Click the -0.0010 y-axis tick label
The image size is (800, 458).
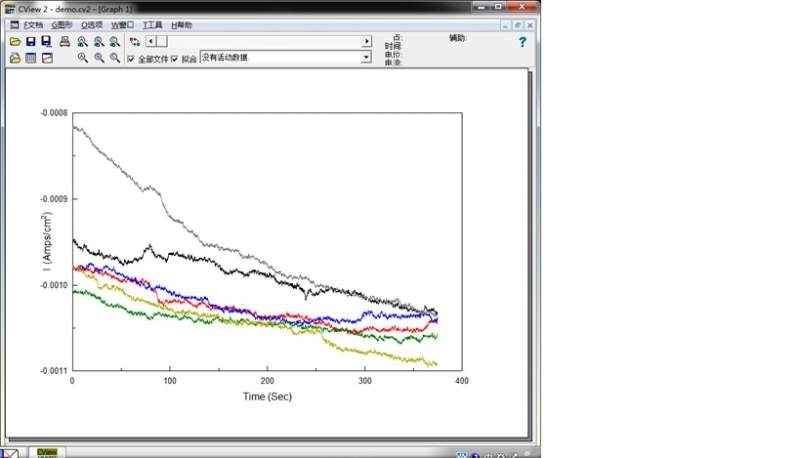[54, 285]
